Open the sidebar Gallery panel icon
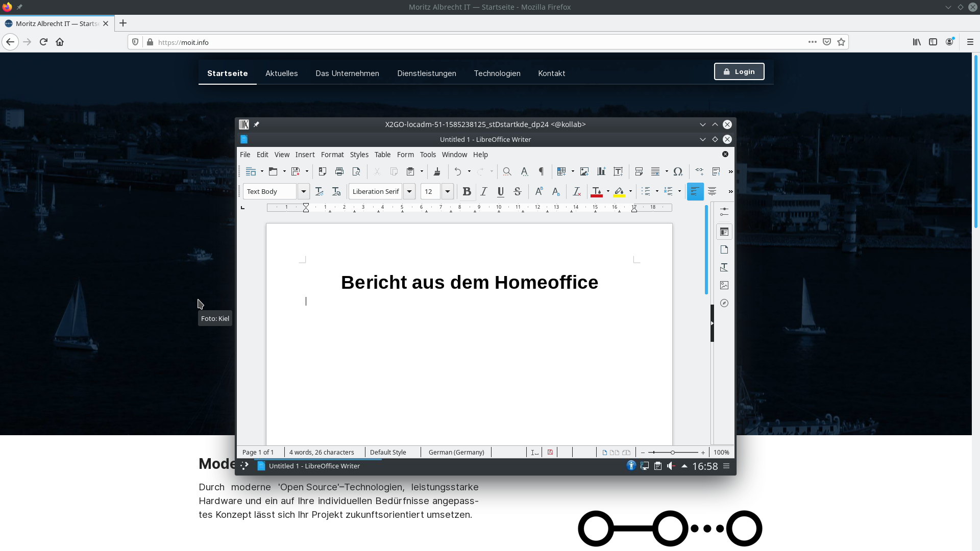The width and height of the screenshot is (980, 551). pyautogui.click(x=724, y=285)
